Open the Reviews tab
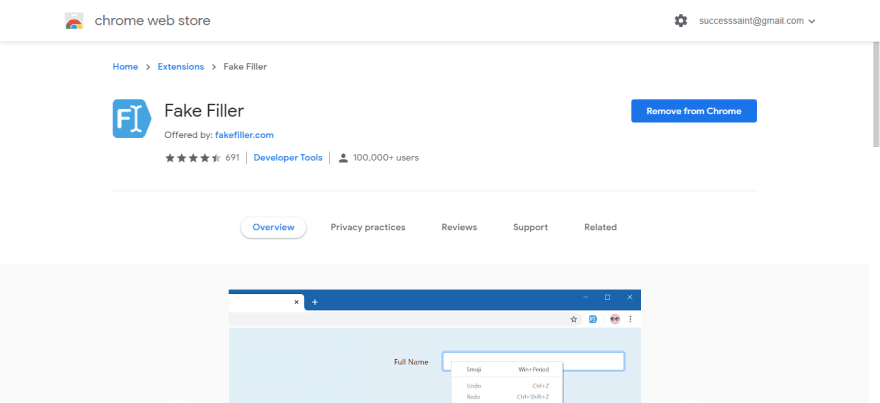The image size is (880, 403). tap(459, 227)
